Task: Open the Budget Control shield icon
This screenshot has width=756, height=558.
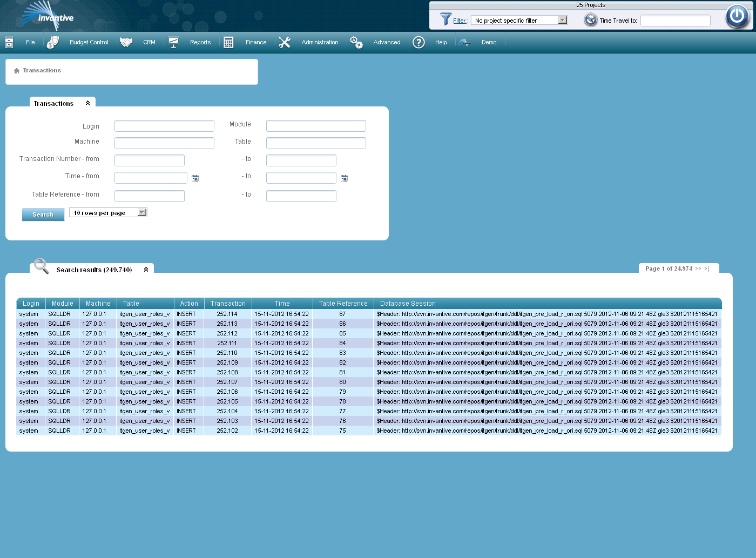Action: point(52,42)
